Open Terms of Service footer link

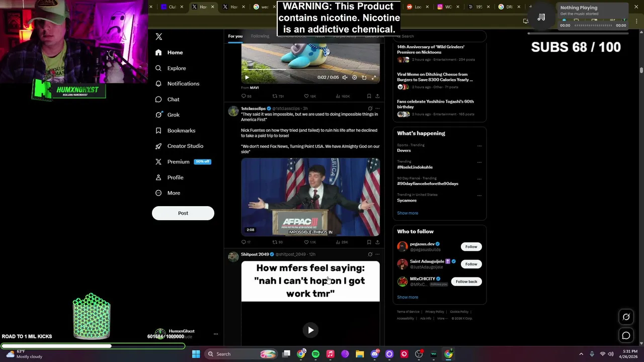tap(408, 312)
